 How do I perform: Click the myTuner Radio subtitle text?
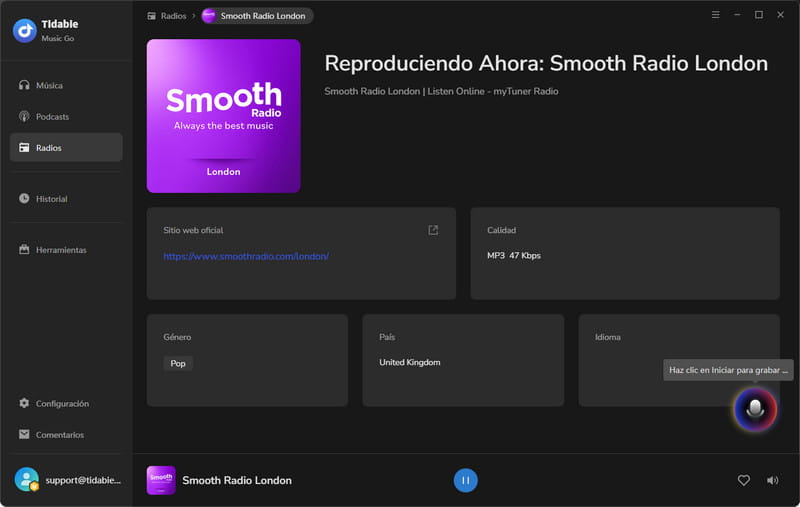point(441,91)
